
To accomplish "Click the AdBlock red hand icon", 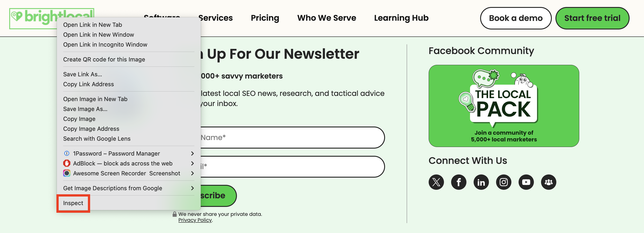I will (67, 163).
